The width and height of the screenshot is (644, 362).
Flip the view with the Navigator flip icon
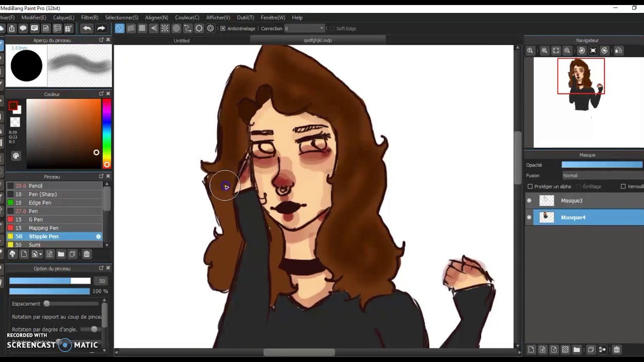(x=619, y=50)
